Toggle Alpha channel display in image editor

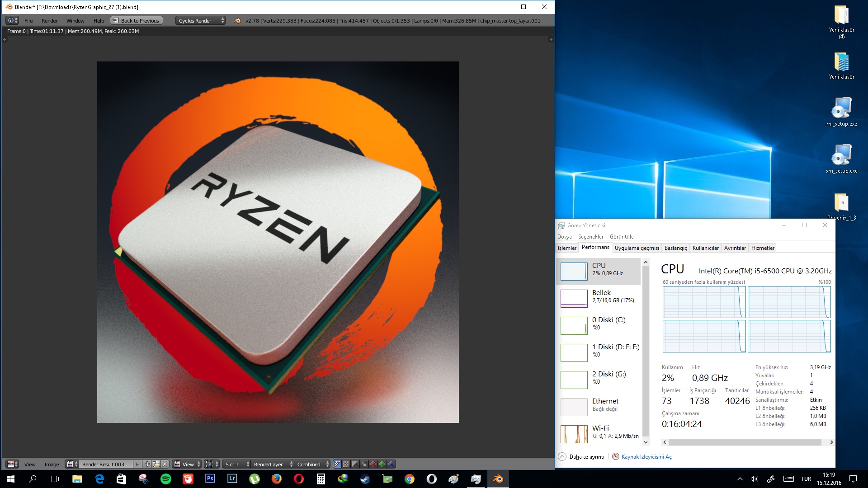point(355,464)
